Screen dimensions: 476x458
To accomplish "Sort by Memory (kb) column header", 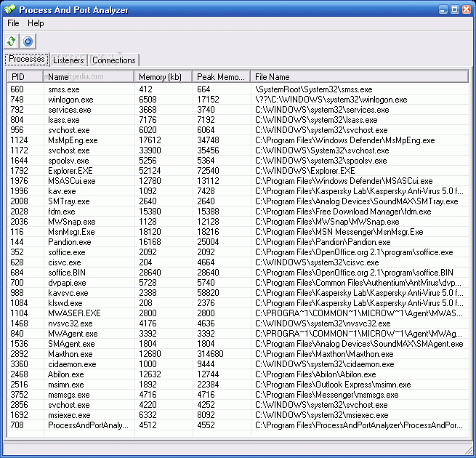I will (163, 77).
